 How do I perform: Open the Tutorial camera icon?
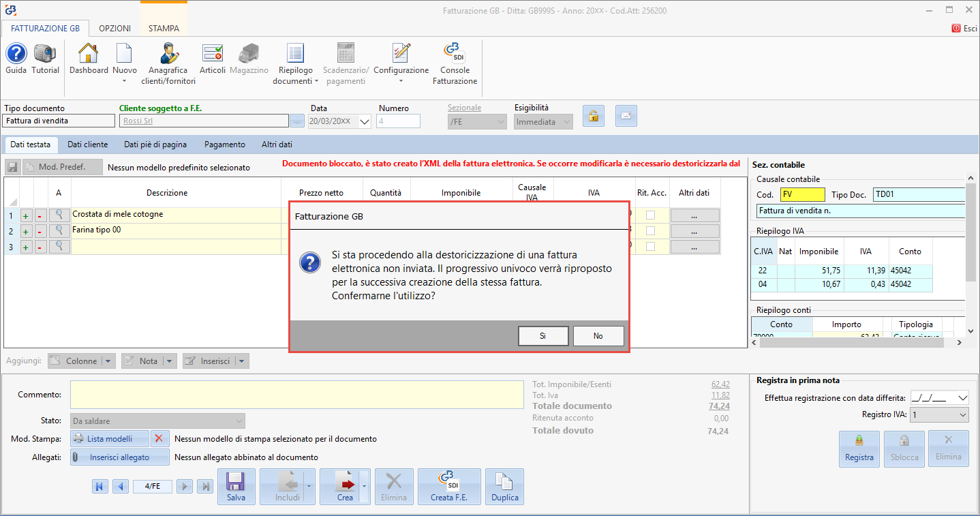46,53
